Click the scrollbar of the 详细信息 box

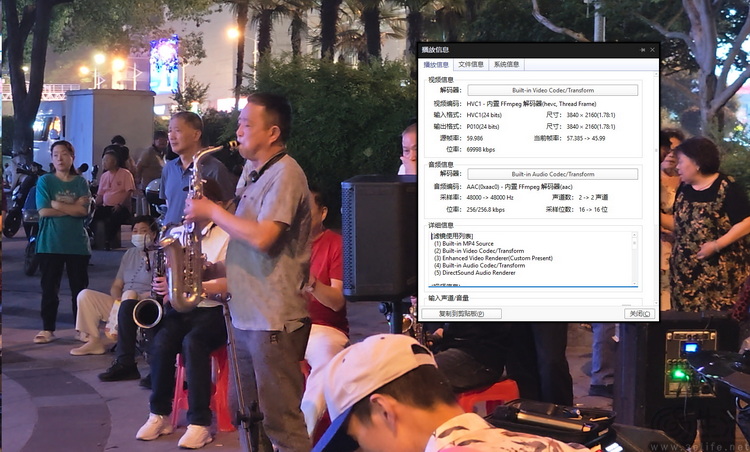[634, 258]
